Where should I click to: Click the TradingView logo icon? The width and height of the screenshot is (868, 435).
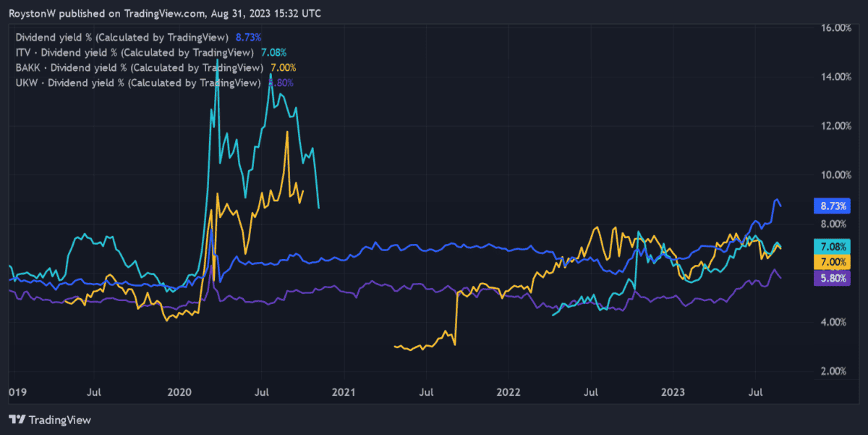point(17,419)
